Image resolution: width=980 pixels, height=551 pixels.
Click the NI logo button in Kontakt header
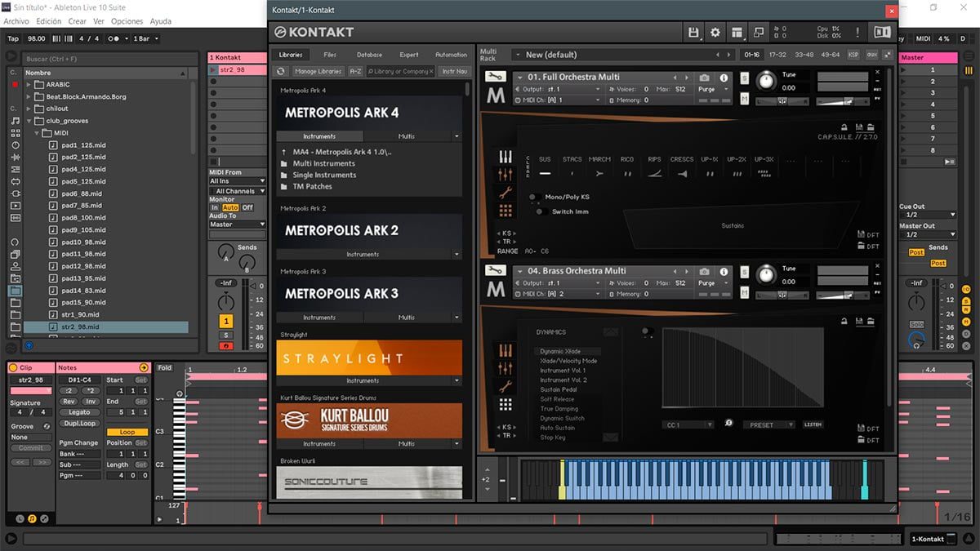click(x=882, y=32)
